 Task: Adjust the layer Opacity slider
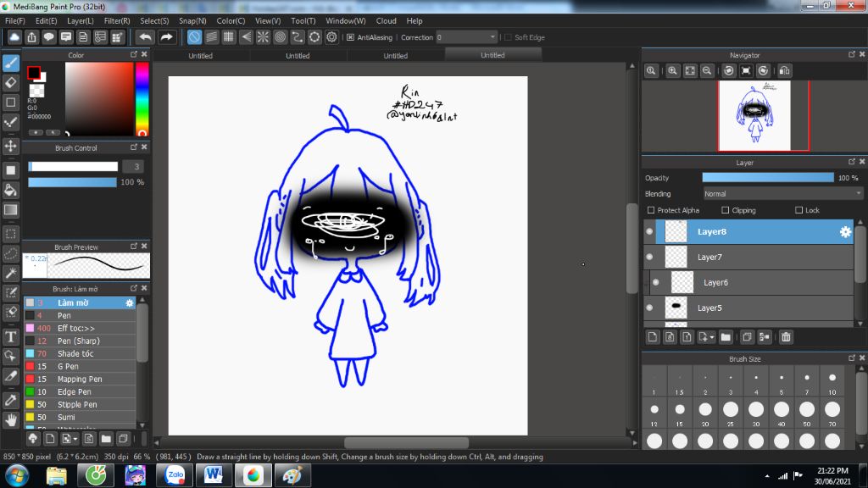coord(768,178)
